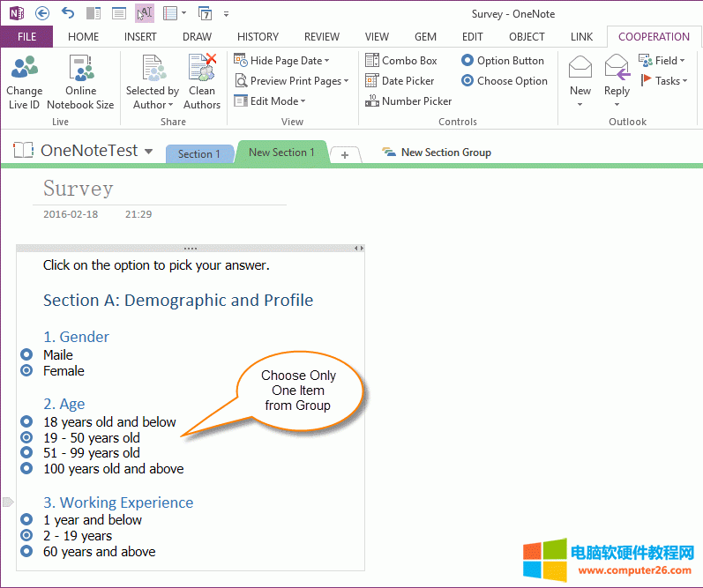This screenshot has height=588, width=703.
Task: Switch to the Section 1 tab
Action: tap(198, 153)
